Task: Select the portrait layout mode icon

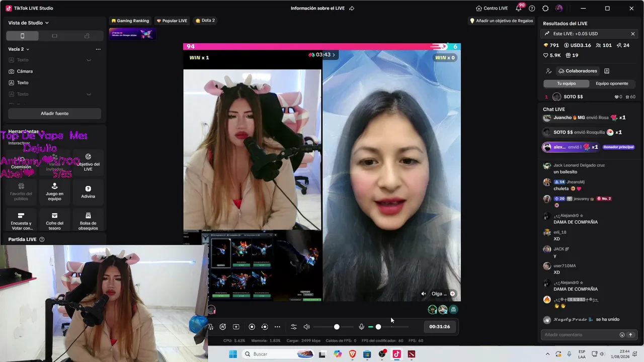Action: [22, 36]
